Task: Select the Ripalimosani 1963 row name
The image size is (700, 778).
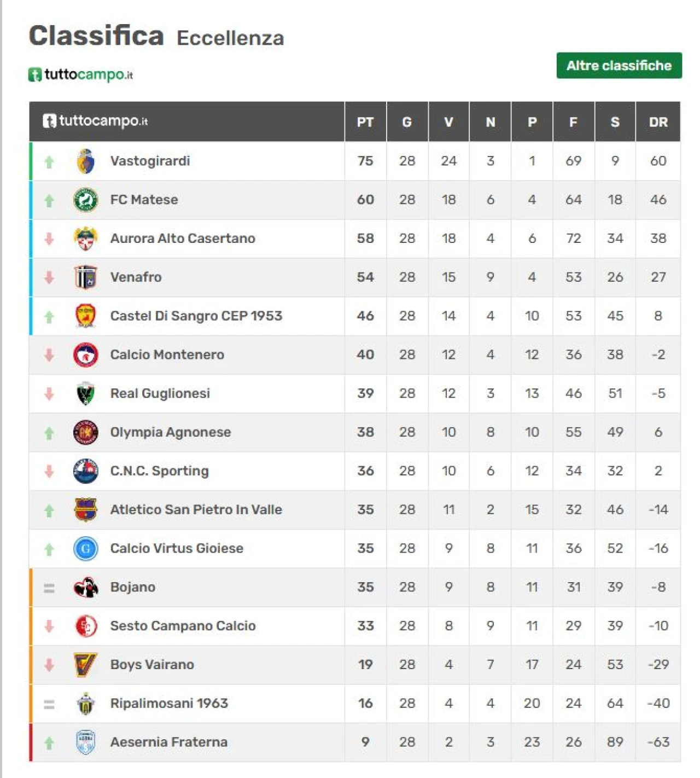Action: pos(169,704)
